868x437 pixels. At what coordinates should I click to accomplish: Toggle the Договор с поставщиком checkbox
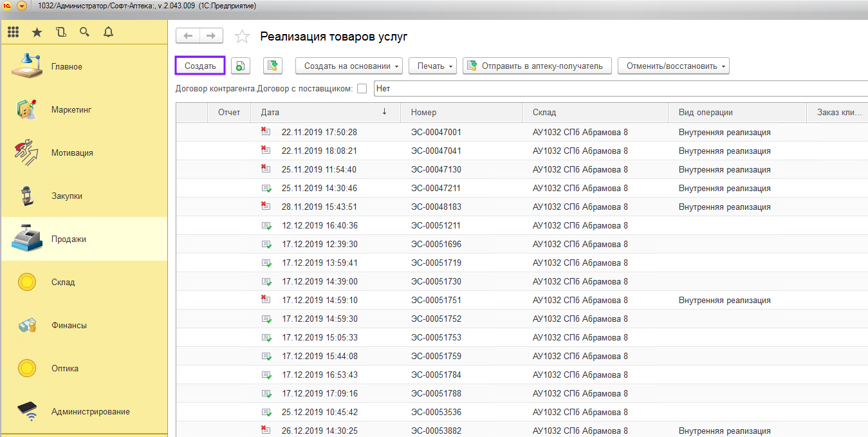362,88
